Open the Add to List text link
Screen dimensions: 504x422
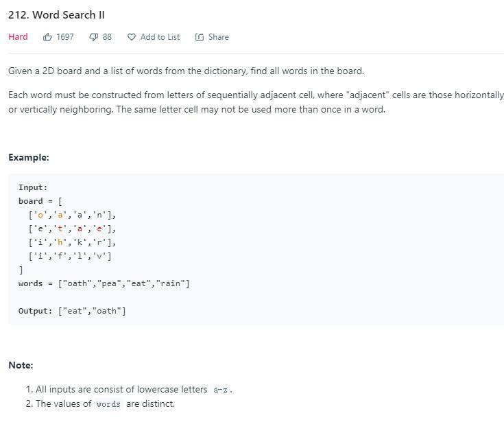[x=160, y=37]
